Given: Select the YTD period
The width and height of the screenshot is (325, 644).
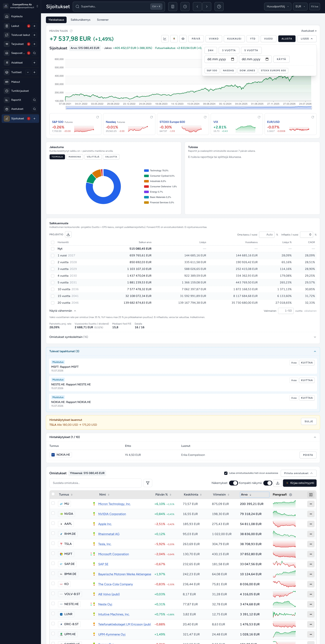Looking at the screenshot, I should [x=253, y=39].
